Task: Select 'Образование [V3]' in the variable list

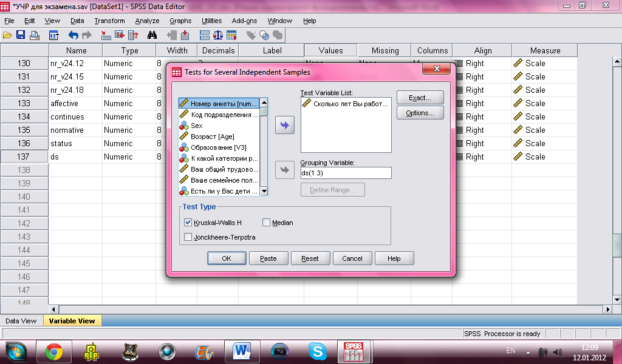Action: (x=219, y=147)
